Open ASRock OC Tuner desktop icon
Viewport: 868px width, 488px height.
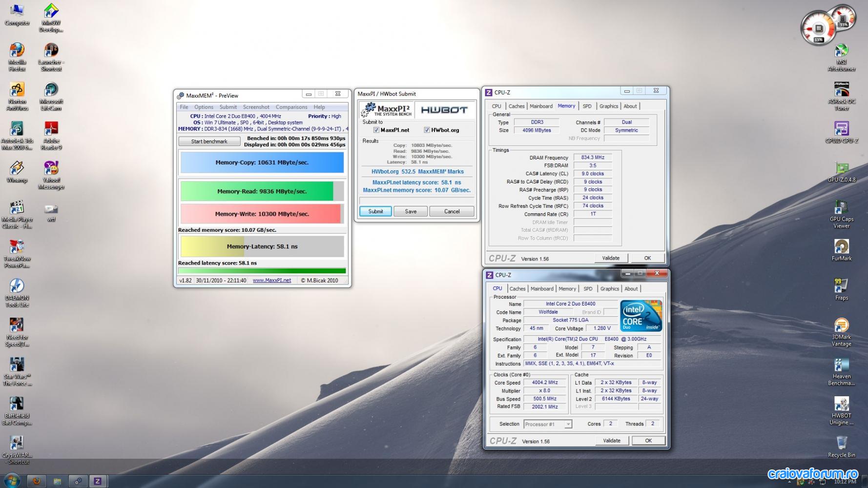tap(842, 97)
